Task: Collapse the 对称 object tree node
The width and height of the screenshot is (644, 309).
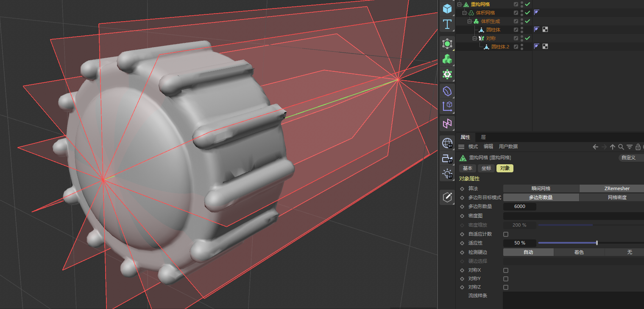Action: point(474,38)
